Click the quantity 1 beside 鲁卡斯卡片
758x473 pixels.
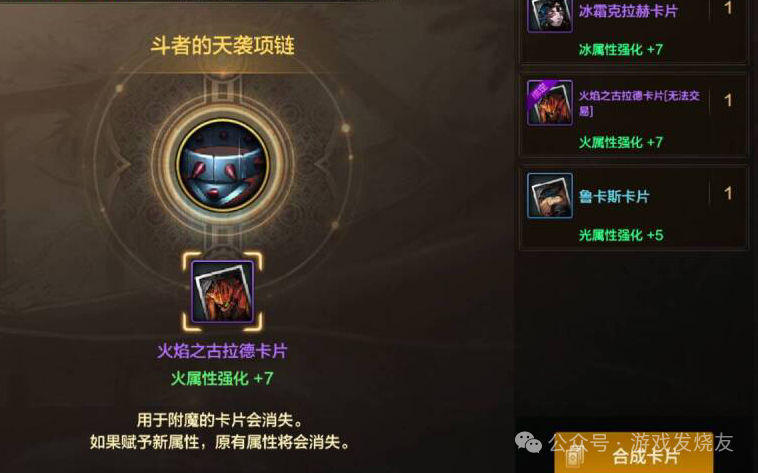[728, 194]
